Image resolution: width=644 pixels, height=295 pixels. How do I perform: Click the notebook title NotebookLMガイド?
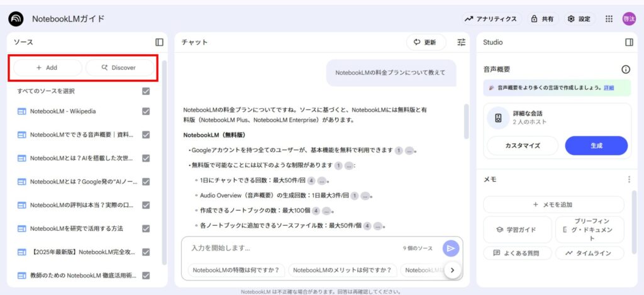coord(69,19)
